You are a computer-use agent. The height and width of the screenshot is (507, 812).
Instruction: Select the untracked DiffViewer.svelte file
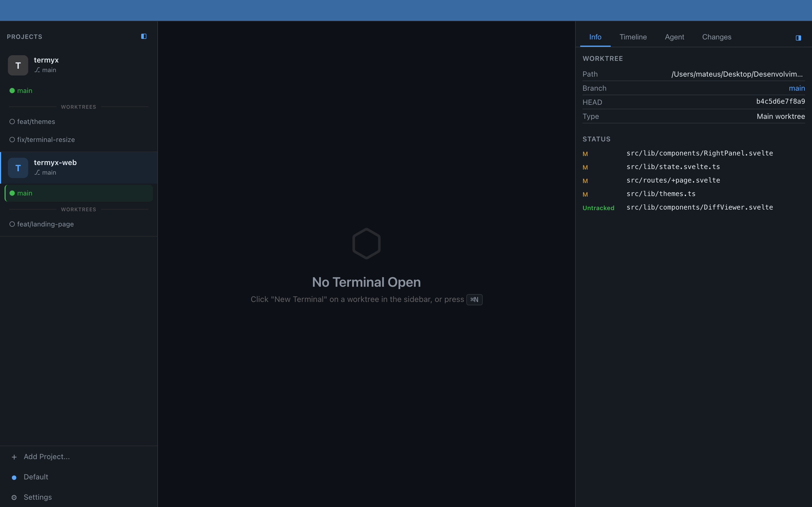point(700,207)
